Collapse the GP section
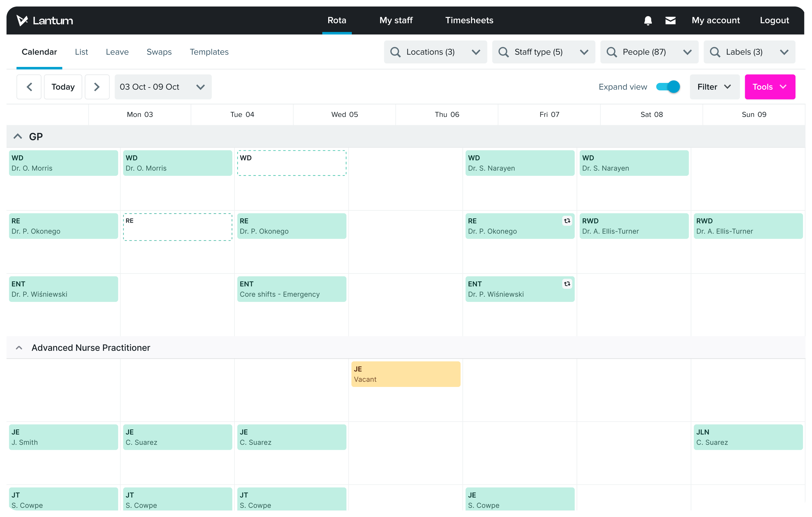812x517 pixels. pyautogui.click(x=18, y=137)
